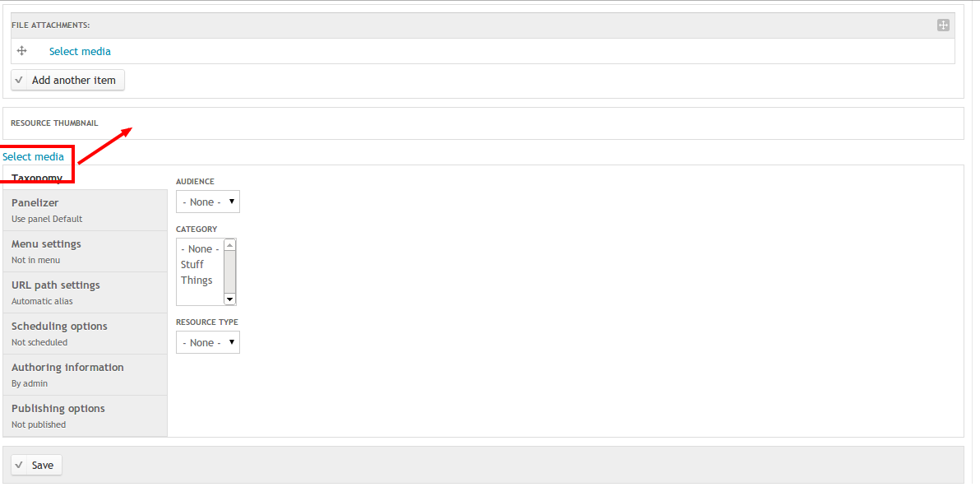Open the Resource Type dropdown
The width and height of the screenshot is (980, 487).
coord(207,342)
